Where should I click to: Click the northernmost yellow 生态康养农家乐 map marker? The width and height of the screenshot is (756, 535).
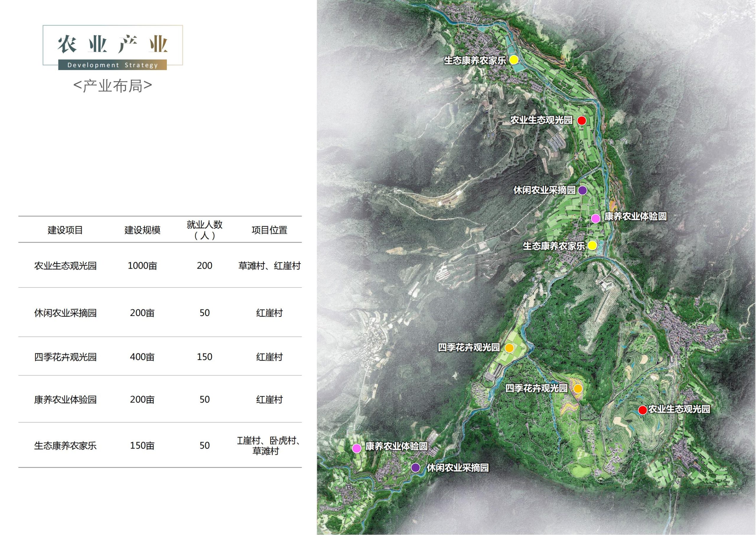click(514, 60)
